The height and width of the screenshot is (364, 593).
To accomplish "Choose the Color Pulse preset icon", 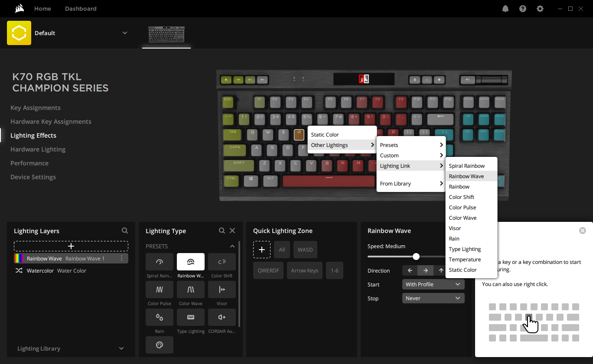I will tap(160, 289).
